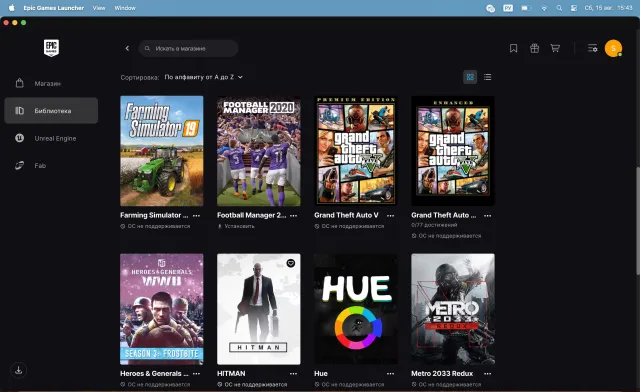640x392 pixels.
Task: Click the menu bar date and time
Action: tap(608, 8)
